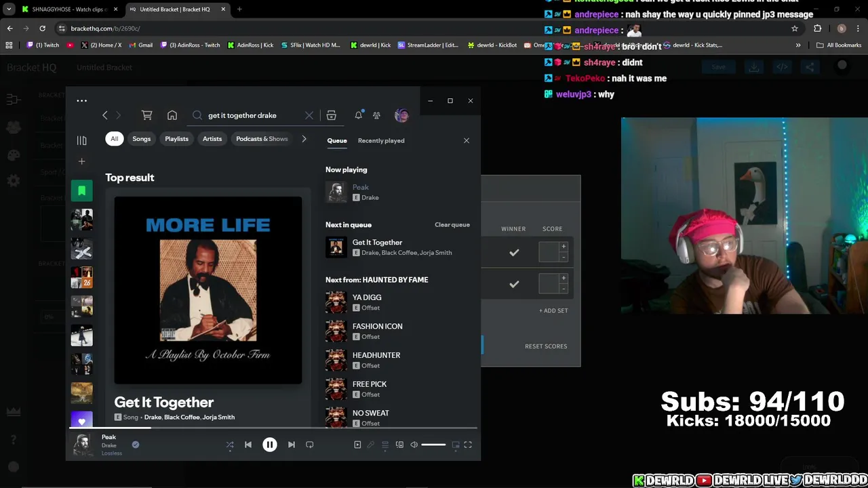Viewport: 868px width, 488px height.
Task: Select FREE PICK in the queue
Action: (397, 389)
